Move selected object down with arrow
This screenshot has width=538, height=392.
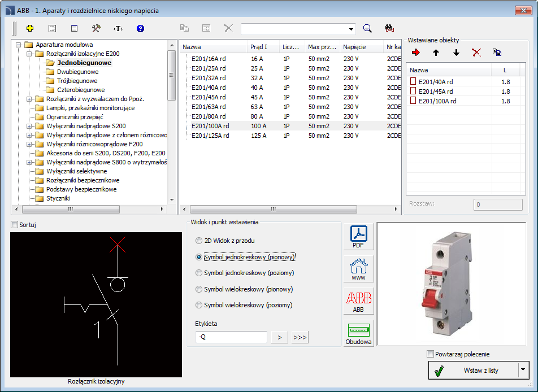coord(456,53)
